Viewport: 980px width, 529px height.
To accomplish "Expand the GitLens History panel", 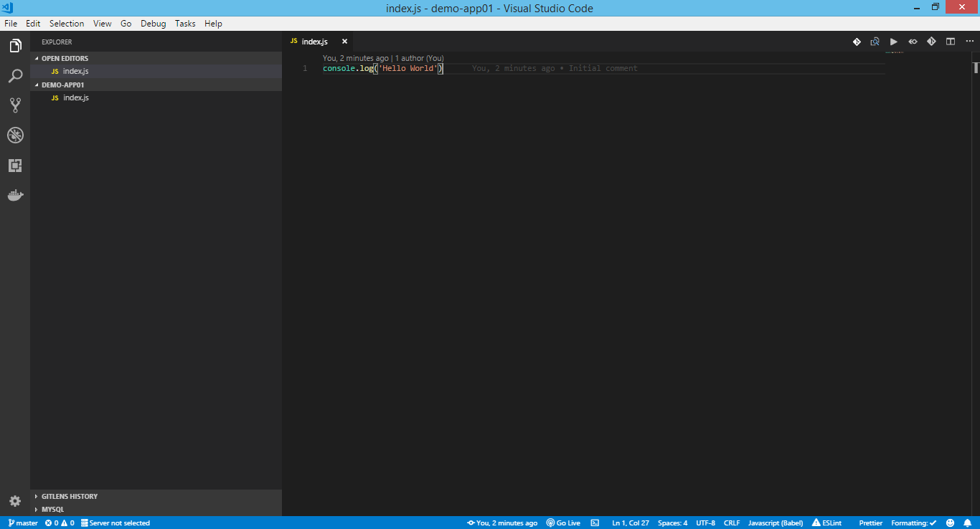I will (70, 495).
